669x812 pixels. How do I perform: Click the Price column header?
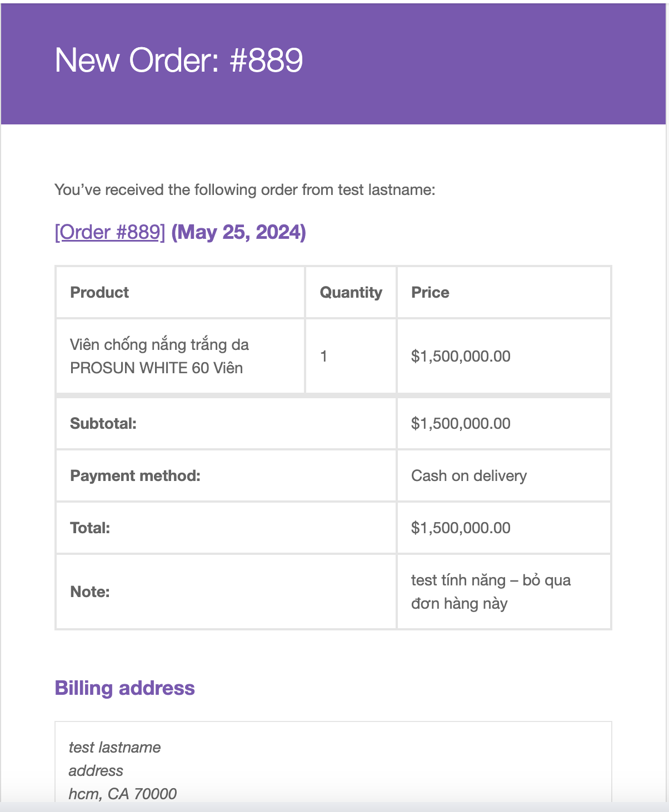click(x=430, y=292)
